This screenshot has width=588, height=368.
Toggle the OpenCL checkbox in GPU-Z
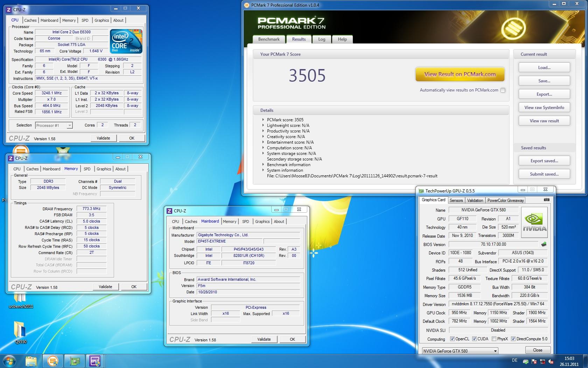[452, 339]
